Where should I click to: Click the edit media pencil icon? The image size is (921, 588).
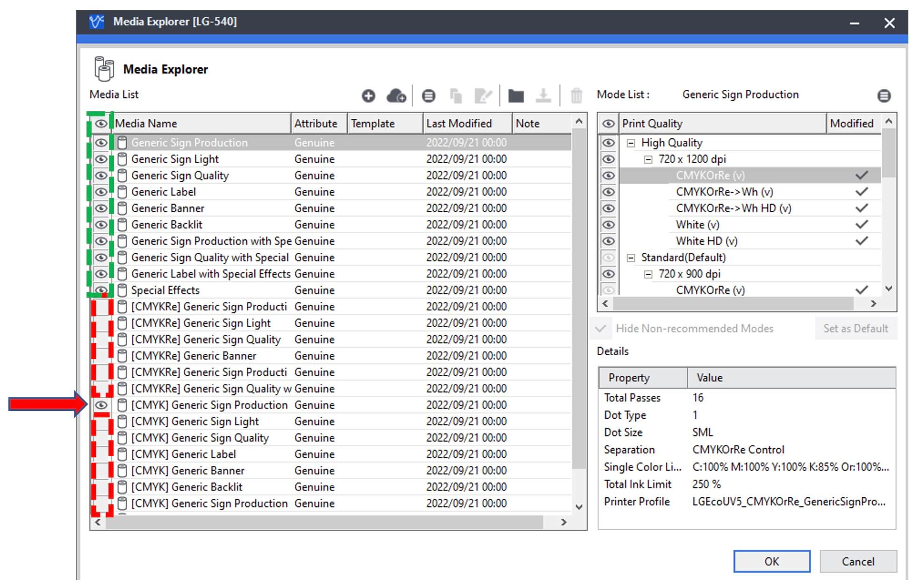pyautogui.click(x=483, y=96)
